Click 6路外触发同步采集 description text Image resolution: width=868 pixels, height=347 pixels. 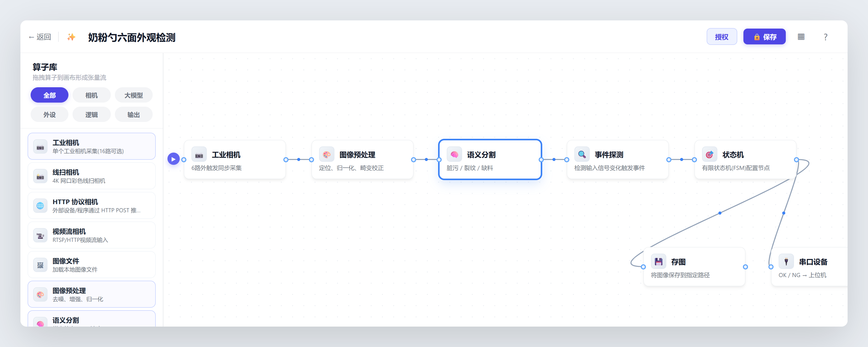pyautogui.click(x=216, y=168)
